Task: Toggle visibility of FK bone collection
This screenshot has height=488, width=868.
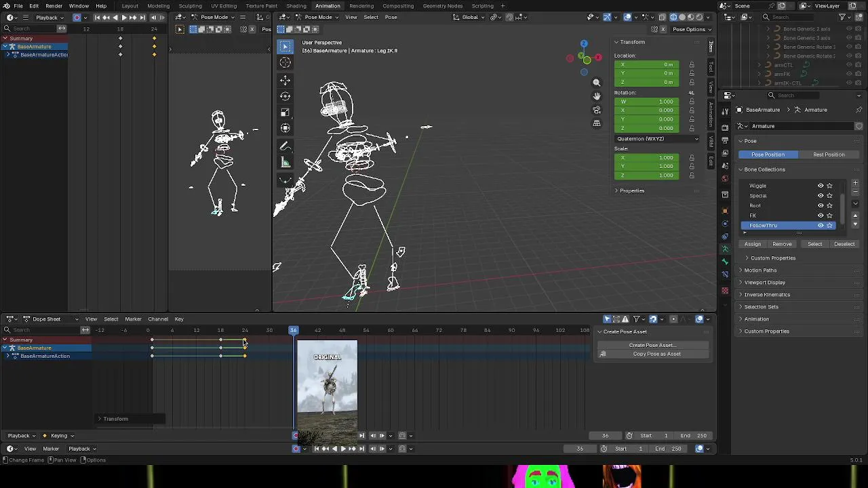Action: click(821, 216)
